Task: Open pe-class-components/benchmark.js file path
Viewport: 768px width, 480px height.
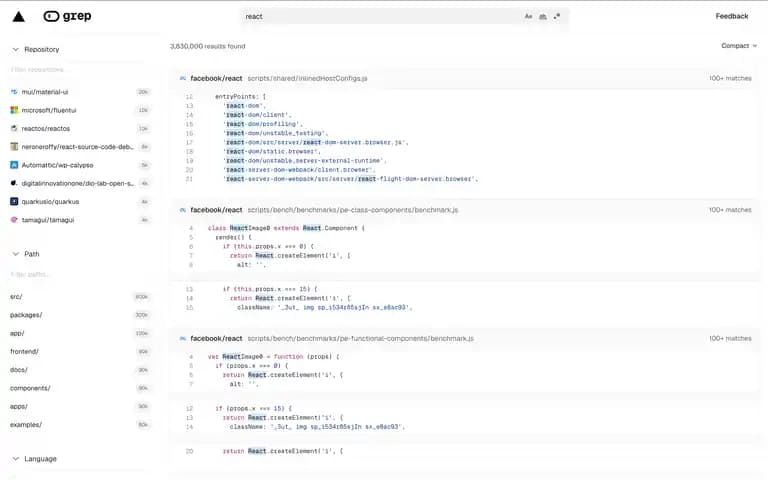Action: click(353, 210)
